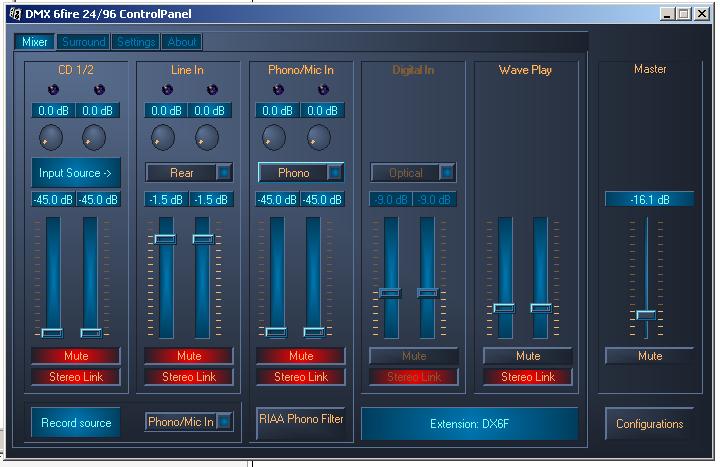Switch to the Mixer tab

point(34,42)
